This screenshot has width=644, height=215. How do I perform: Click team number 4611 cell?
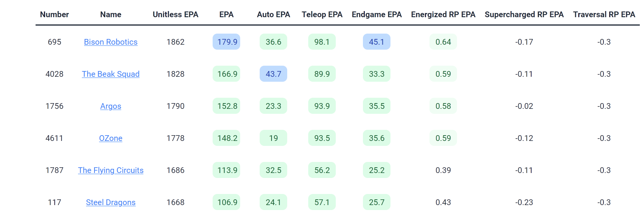[54, 138]
